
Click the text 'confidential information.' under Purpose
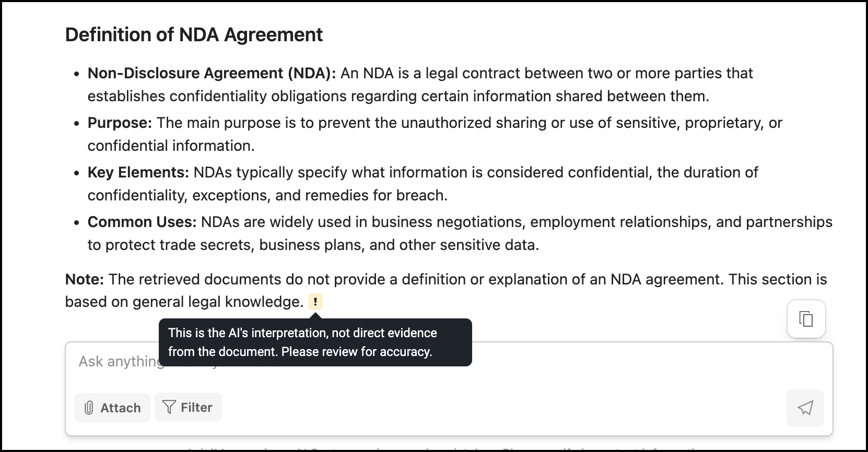[x=171, y=146]
